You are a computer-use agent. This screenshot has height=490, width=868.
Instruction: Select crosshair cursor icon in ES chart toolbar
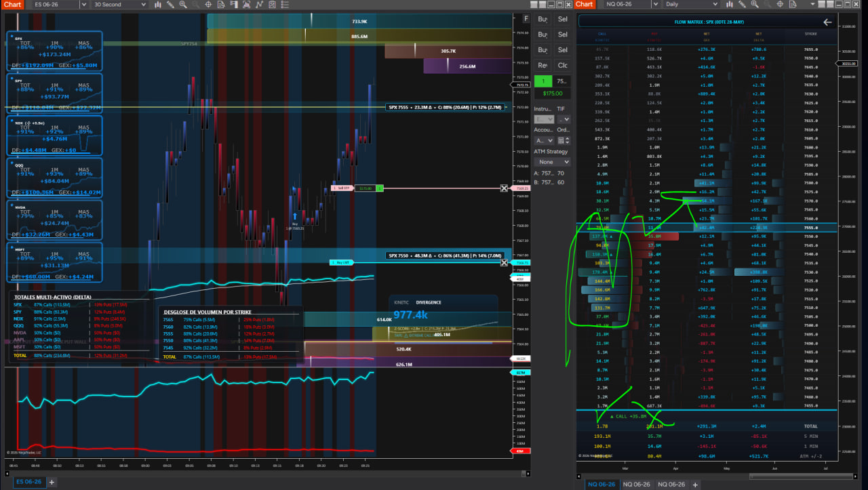coord(208,5)
